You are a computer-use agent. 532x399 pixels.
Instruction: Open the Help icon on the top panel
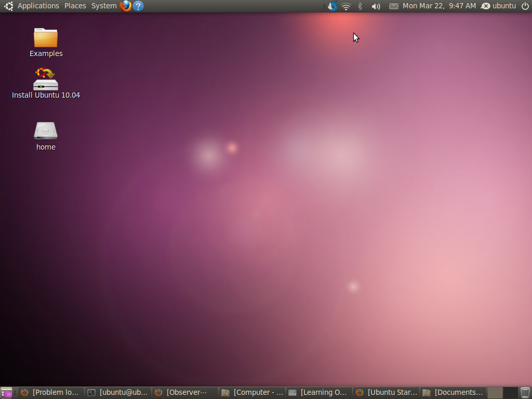[x=138, y=6]
